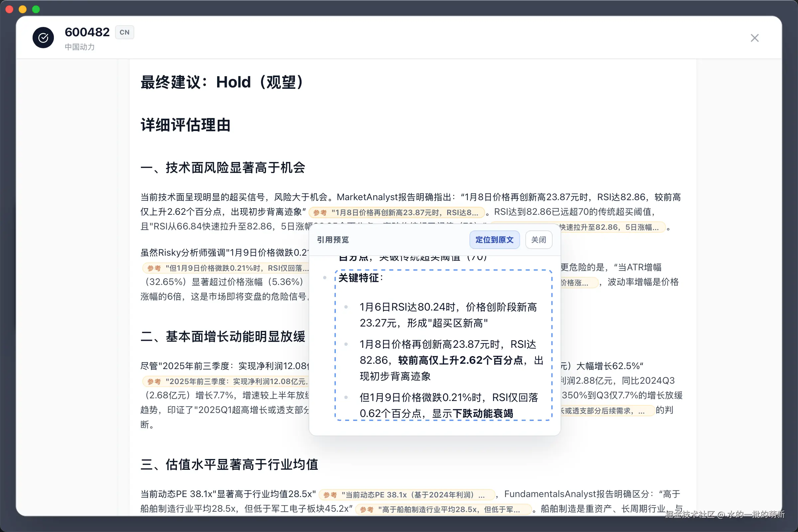Click the circular checkmark icon beside 600482
The image size is (798, 532).
[x=43, y=37]
